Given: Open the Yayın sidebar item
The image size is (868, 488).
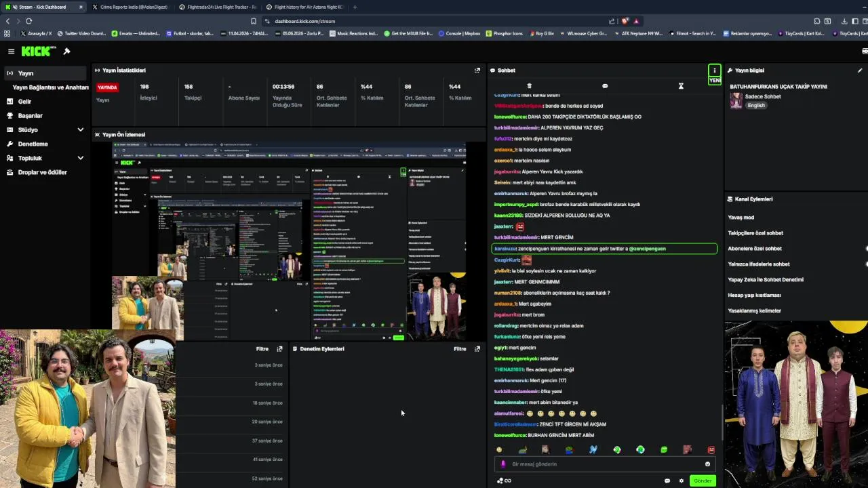Looking at the screenshot, I should pyautogui.click(x=45, y=73).
